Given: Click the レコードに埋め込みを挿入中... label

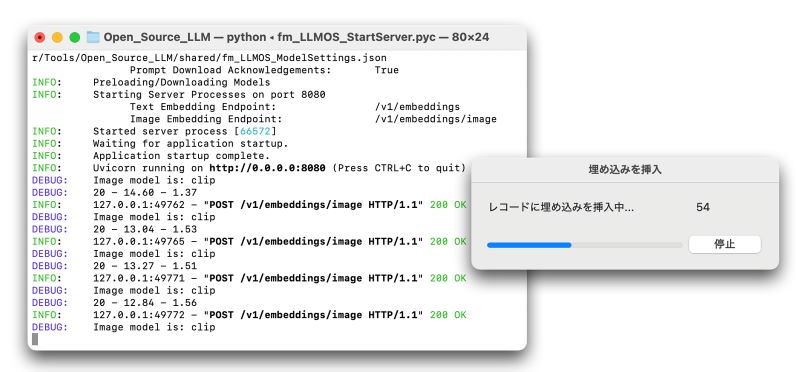Looking at the screenshot, I should click(561, 208).
